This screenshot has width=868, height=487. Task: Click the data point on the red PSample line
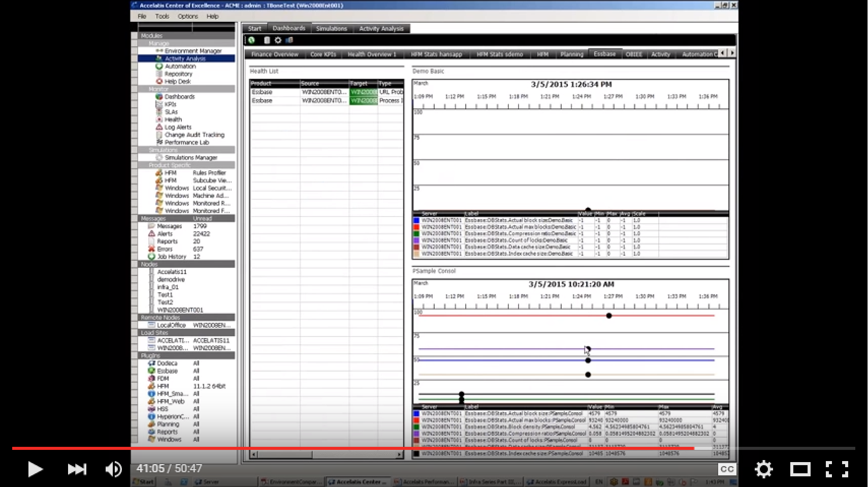tap(609, 316)
